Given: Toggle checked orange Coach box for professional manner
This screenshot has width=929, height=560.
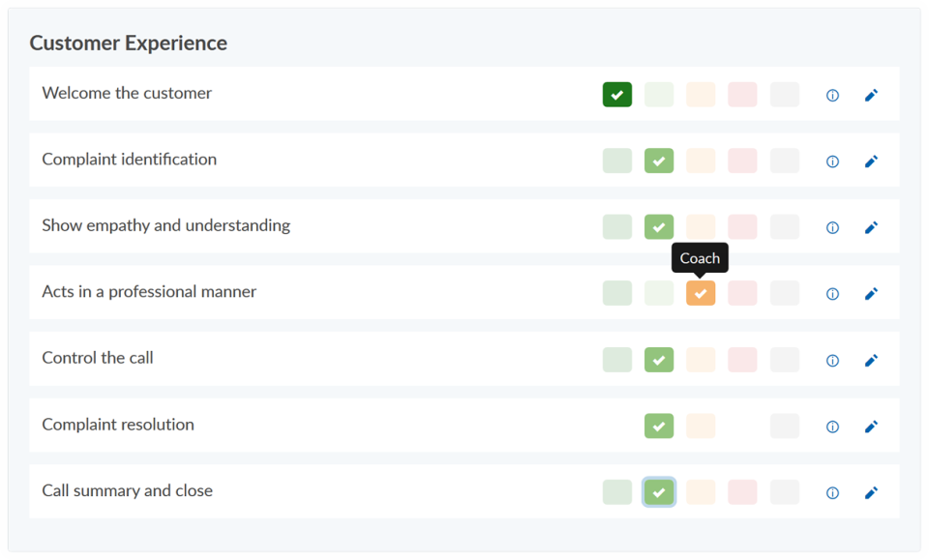Looking at the screenshot, I should click(701, 293).
